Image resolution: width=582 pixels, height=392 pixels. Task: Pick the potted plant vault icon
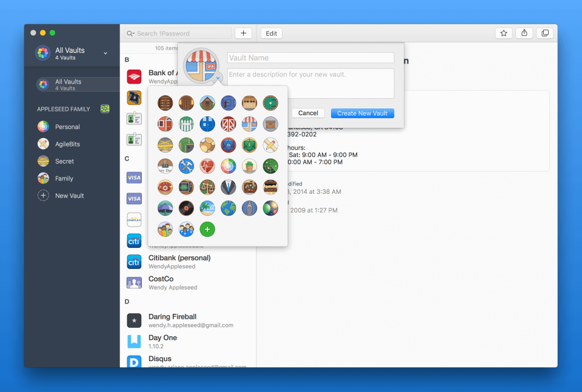pyautogui.click(x=249, y=166)
